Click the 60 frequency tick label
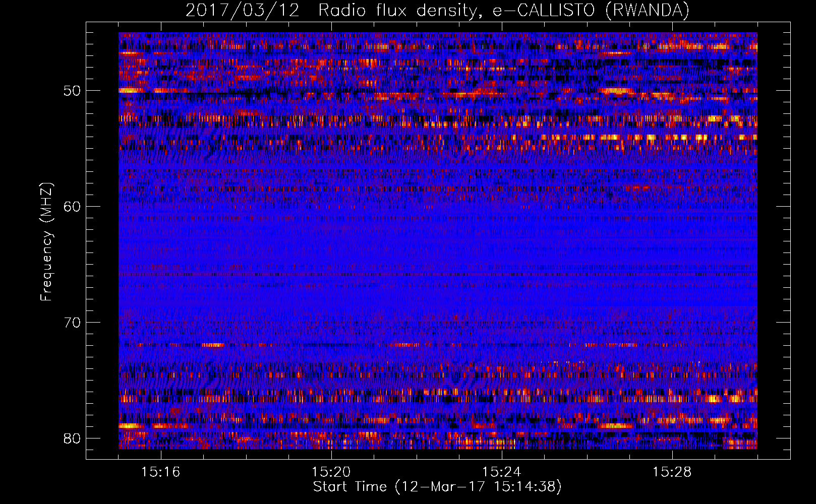This screenshot has width=816, height=504. 72,207
